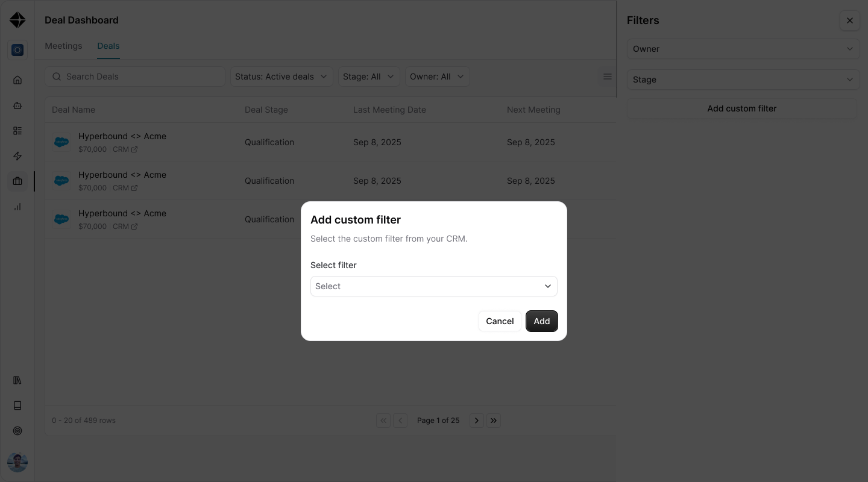Screen dimensions: 868x482
Task: Open the library books sidebar icon
Action: 17,380
